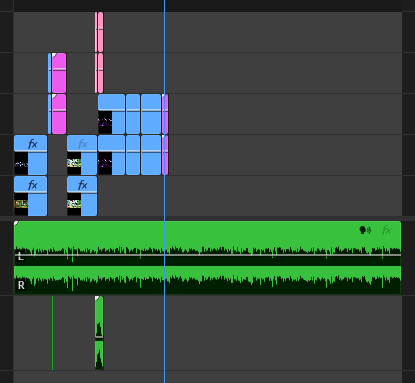The width and height of the screenshot is (415, 383).
Task: Select the blue clip just before the playhead on the second track
Action: (151, 155)
